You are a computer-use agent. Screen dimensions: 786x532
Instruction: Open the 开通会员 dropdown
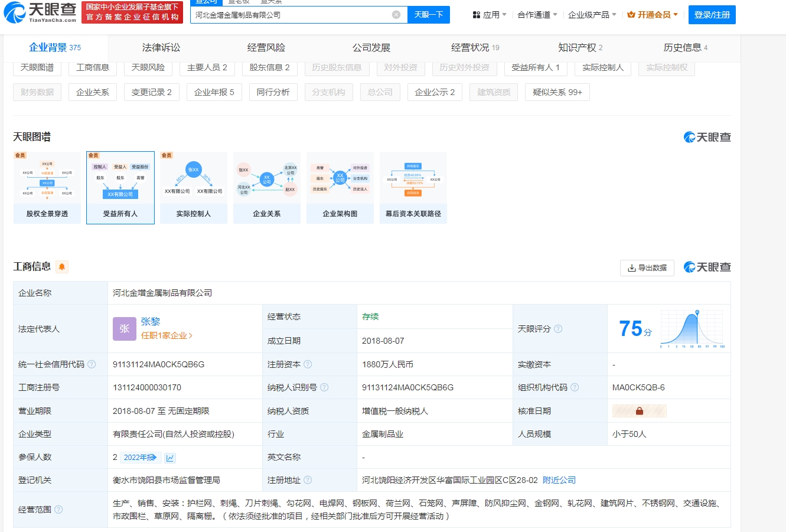pos(653,15)
